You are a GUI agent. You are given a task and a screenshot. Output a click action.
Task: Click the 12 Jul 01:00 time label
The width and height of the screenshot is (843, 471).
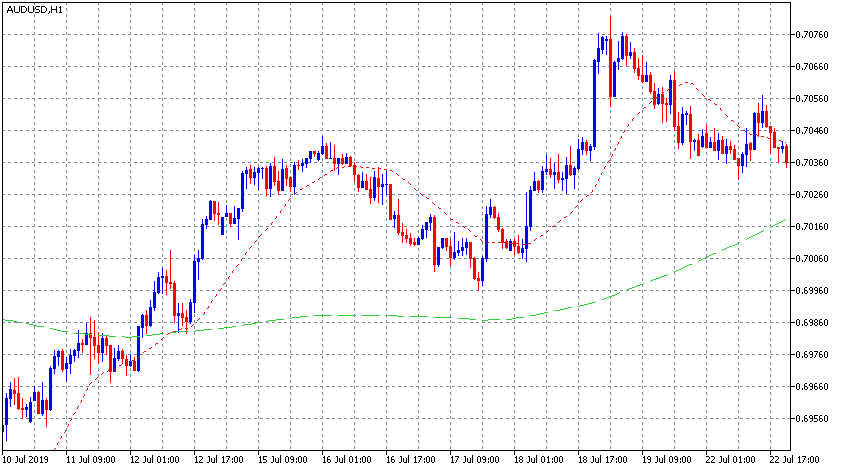[154, 460]
